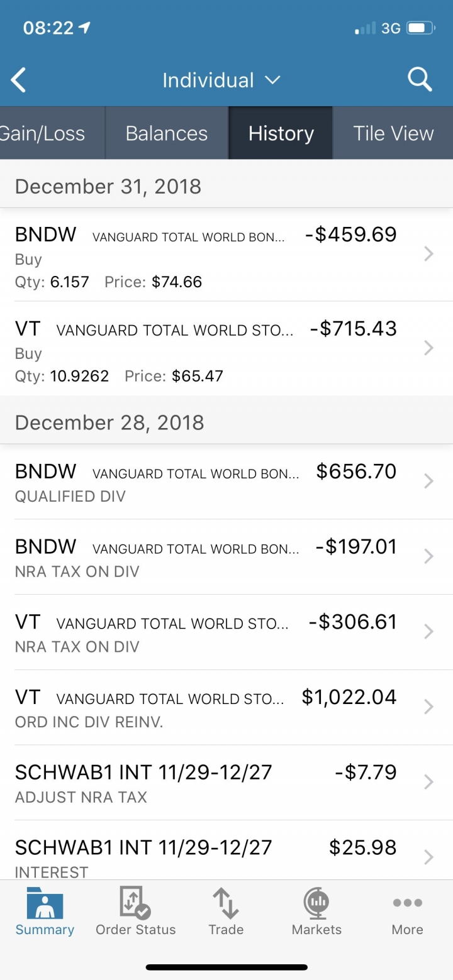The width and height of the screenshot is (453, 980).
Task: Open the Individual account dropdown
Action: pyautogui.click(x=220, y=80)
